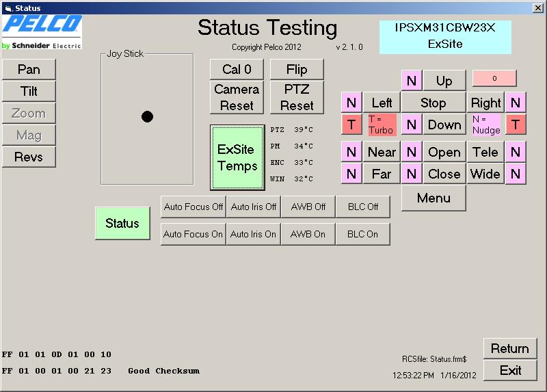
Task: Click the Exit button
Action: click(510, 370)
